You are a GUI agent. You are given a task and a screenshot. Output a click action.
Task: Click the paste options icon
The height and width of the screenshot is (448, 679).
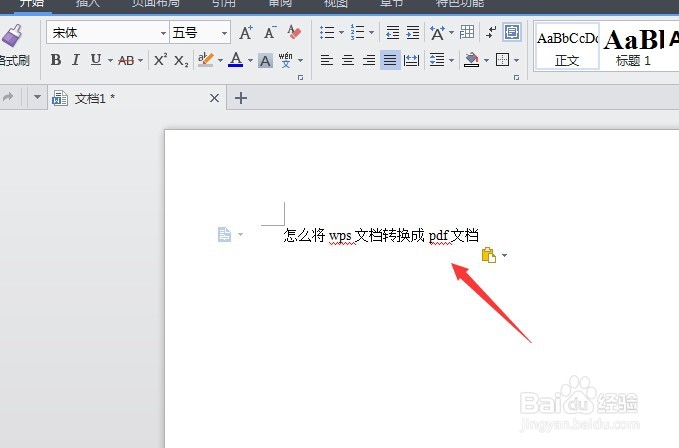[x=489, y=255]
